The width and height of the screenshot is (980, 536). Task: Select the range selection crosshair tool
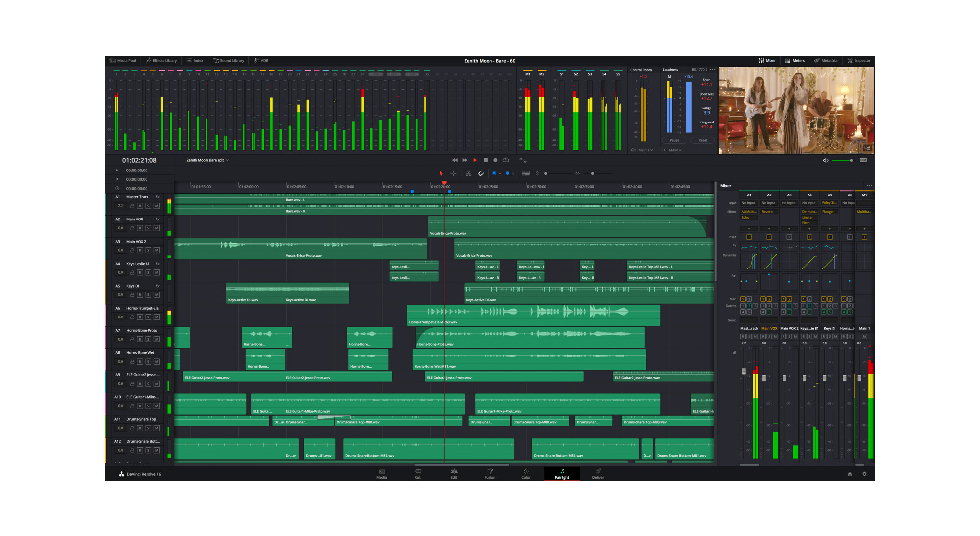point(453,173)
